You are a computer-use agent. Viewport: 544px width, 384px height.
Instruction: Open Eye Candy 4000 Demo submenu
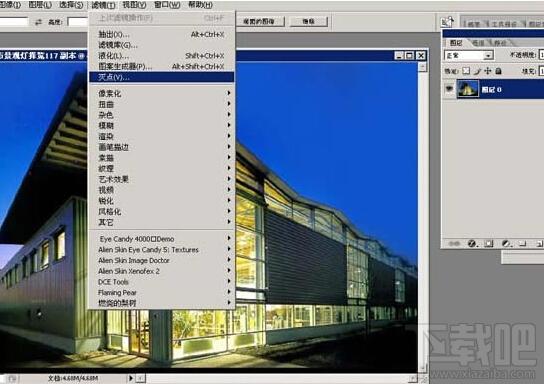coord(162,239)
